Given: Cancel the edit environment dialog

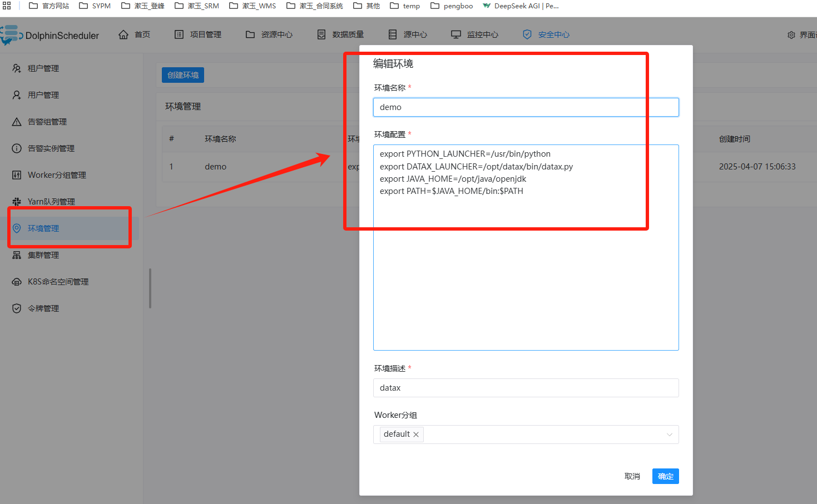Looking at the screenshot, I should point(632,476).
